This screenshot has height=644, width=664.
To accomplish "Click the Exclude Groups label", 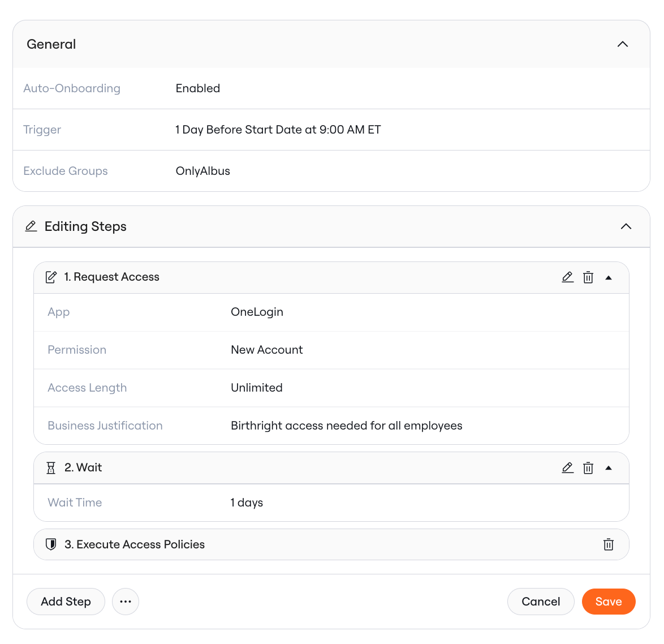I will tap(66, 171).
